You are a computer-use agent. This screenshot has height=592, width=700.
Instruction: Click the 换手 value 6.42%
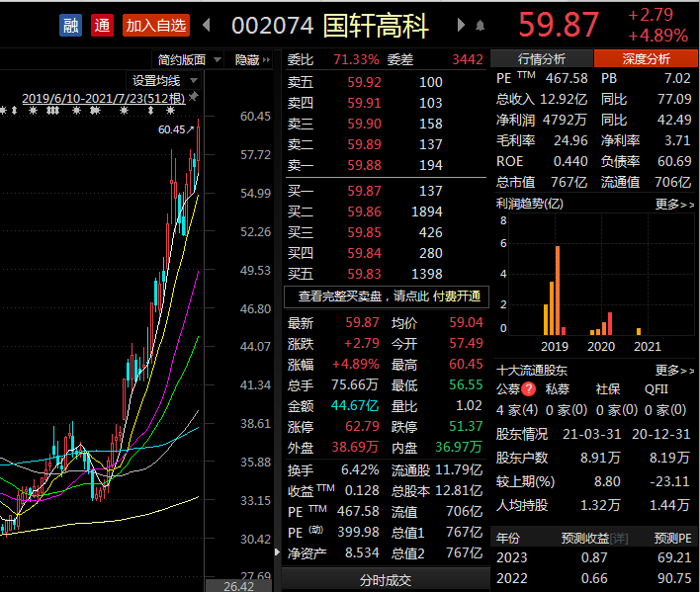coord(360,469)
